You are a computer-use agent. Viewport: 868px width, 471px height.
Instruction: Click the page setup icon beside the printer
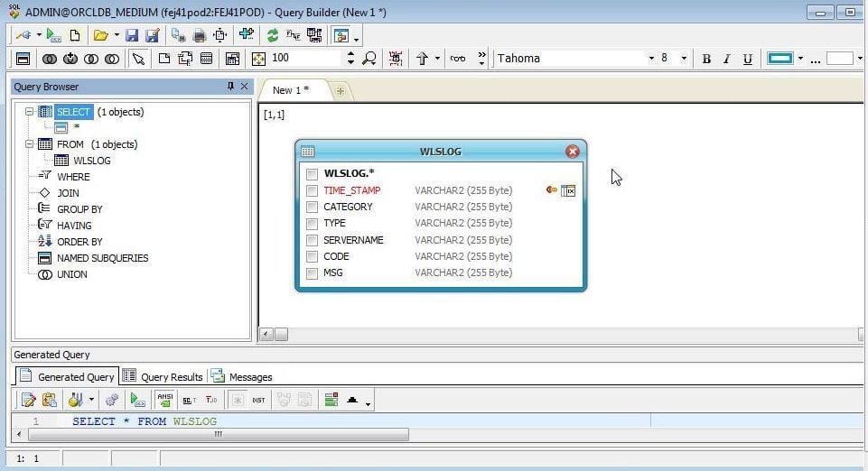(x=220, y=35)
